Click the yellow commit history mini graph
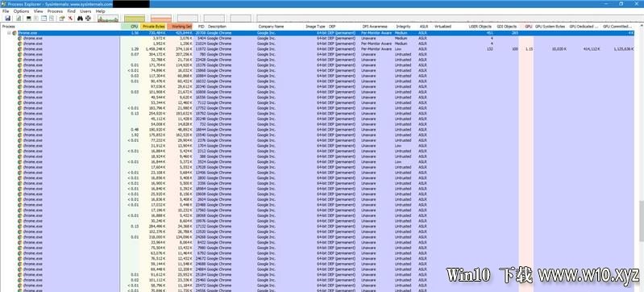This screenshot has height=292, width=644. click(x=135, y=19)
